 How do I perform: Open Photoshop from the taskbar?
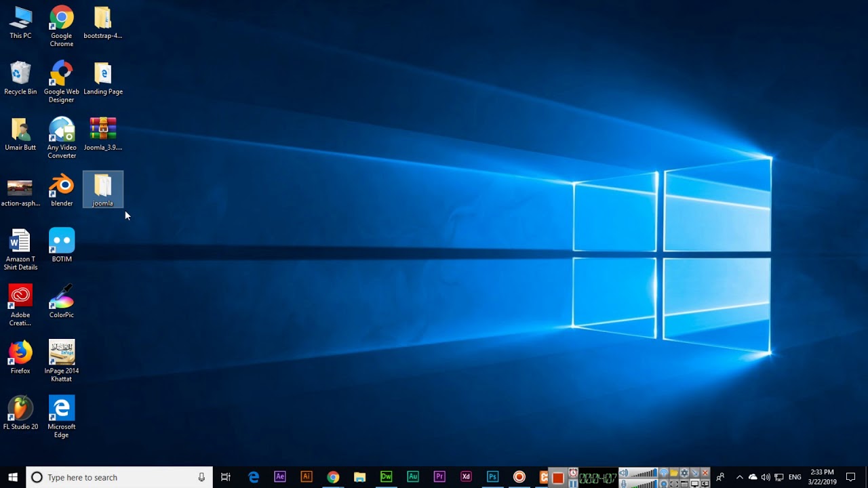[x=492, y=477]
